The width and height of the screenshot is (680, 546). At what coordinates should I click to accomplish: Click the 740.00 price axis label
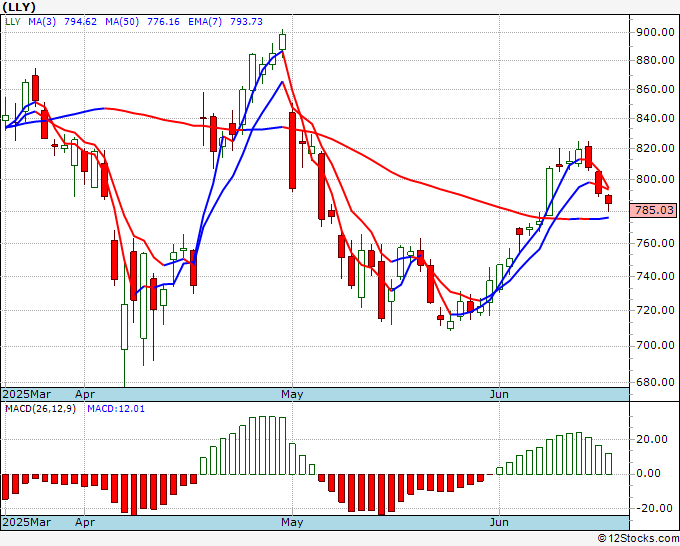coord(655,276)
